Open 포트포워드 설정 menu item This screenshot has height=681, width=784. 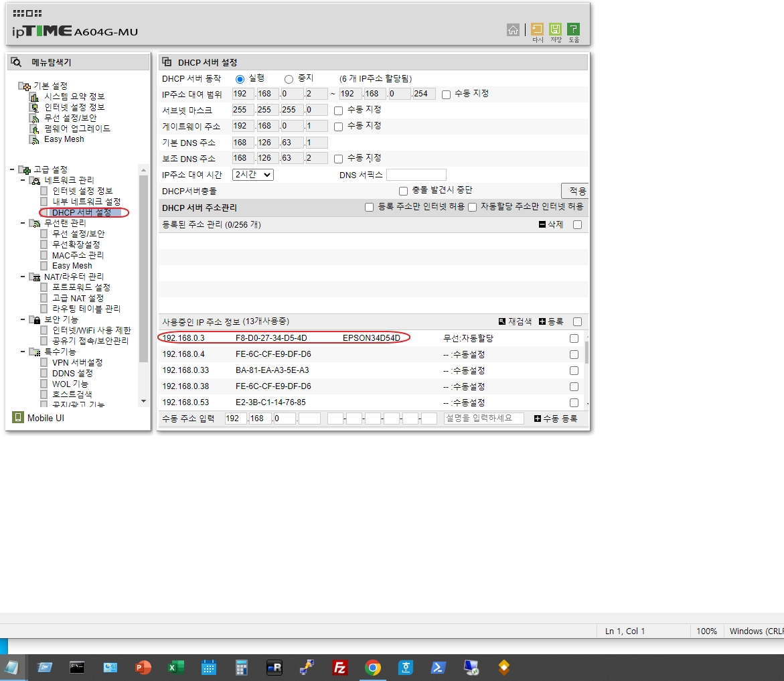80,287
